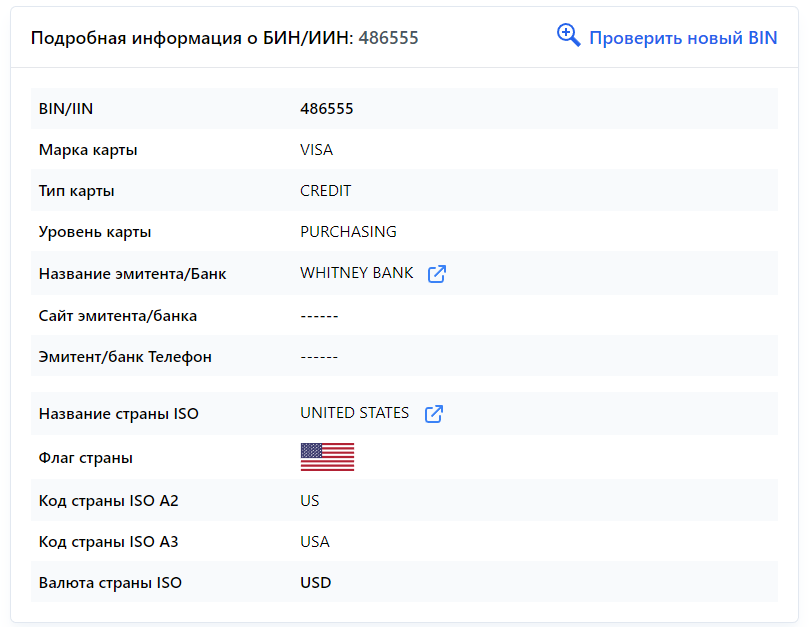Select the USA country code value
Image resolution: width=809 pixels, height=627 pixels.
[x=315, y=541]
